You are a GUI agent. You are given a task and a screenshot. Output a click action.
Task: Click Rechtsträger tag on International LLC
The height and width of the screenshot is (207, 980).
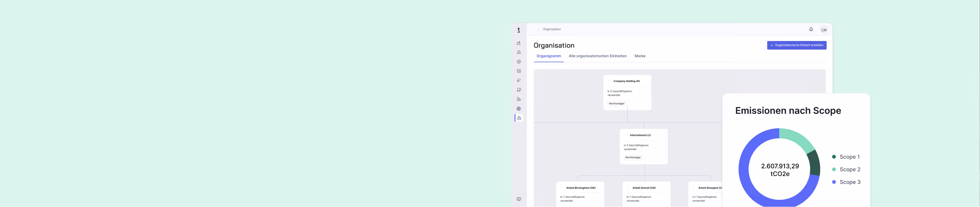(x=633, y=158)
